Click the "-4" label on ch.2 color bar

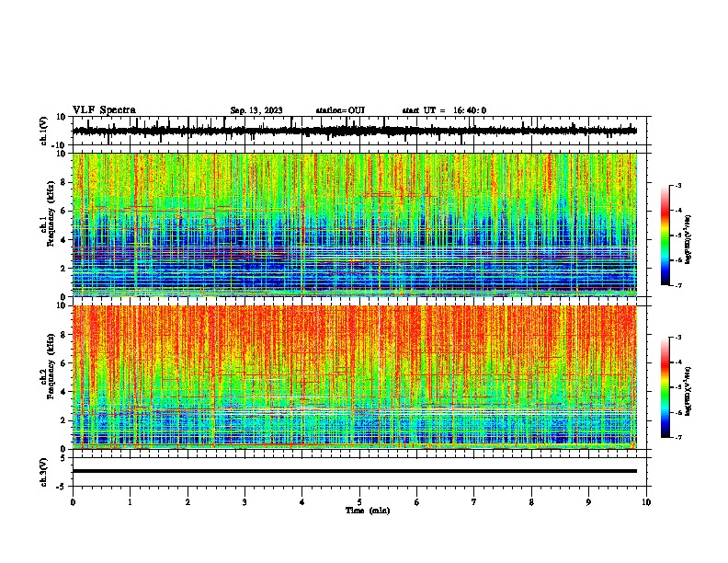pyautogui.click(x=678, y=362)
